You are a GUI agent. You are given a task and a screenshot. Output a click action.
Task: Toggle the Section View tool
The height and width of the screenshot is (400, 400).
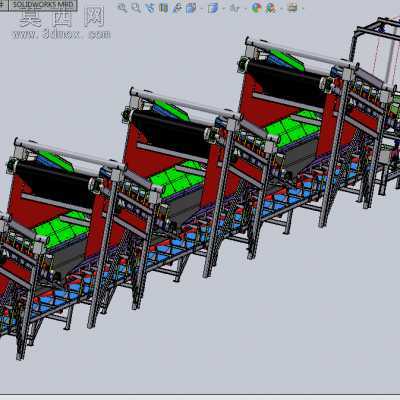[163, 8]
